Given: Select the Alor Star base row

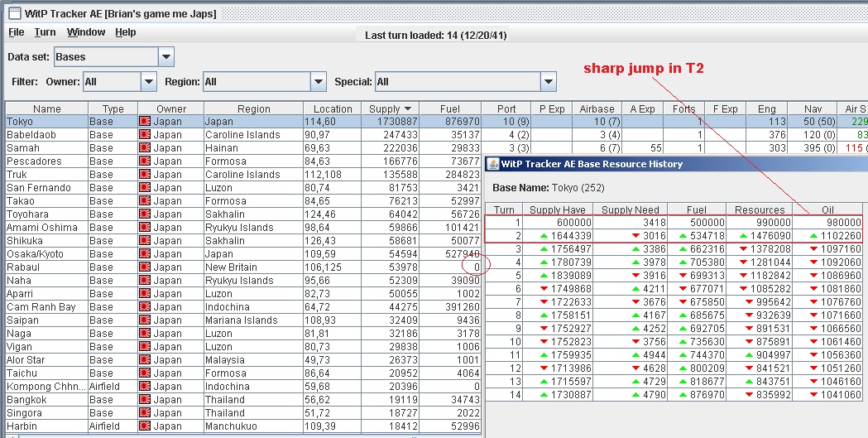Looking at the screenshot, I should (x=243, y=360).
